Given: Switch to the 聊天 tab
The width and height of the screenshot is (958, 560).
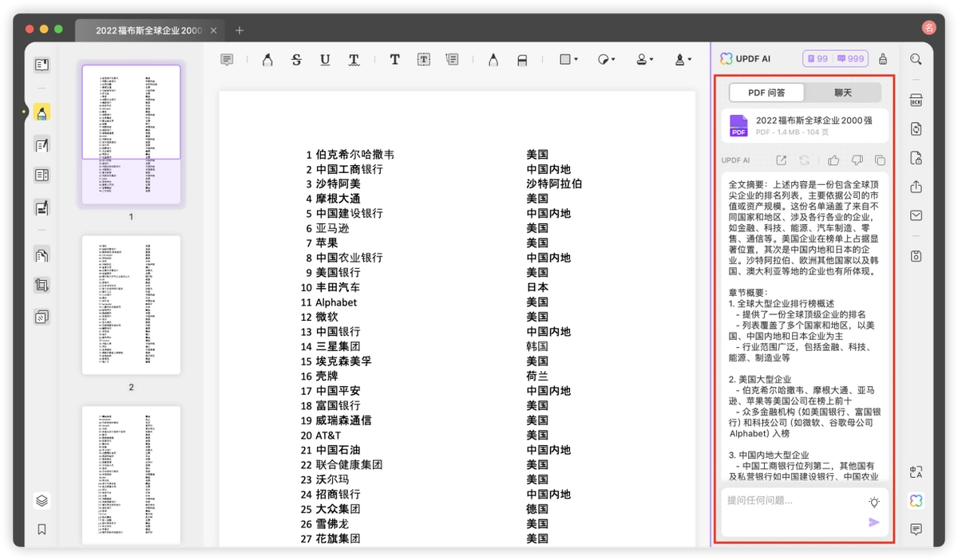Looking at the screenshot, I should tap(843, 93).
